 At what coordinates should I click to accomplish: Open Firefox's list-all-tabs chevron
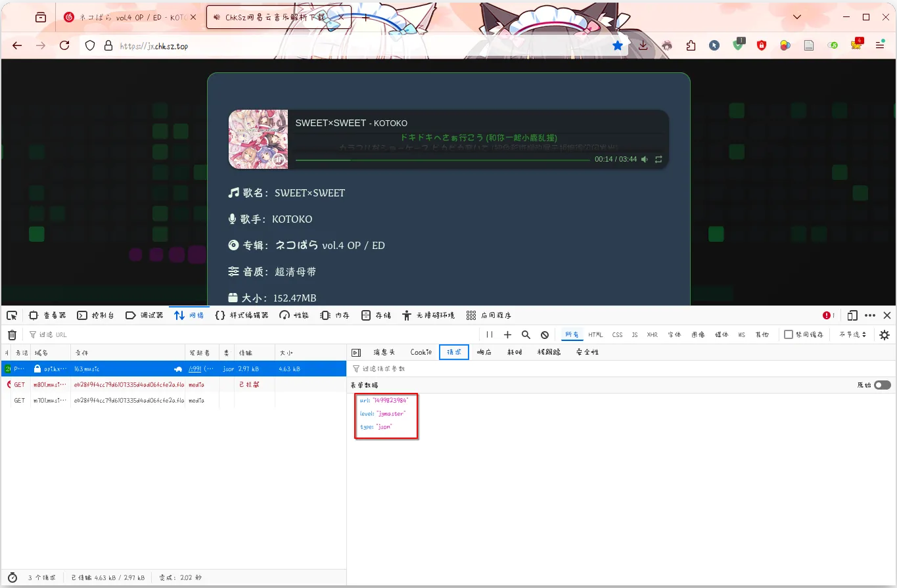pos(796,16)
